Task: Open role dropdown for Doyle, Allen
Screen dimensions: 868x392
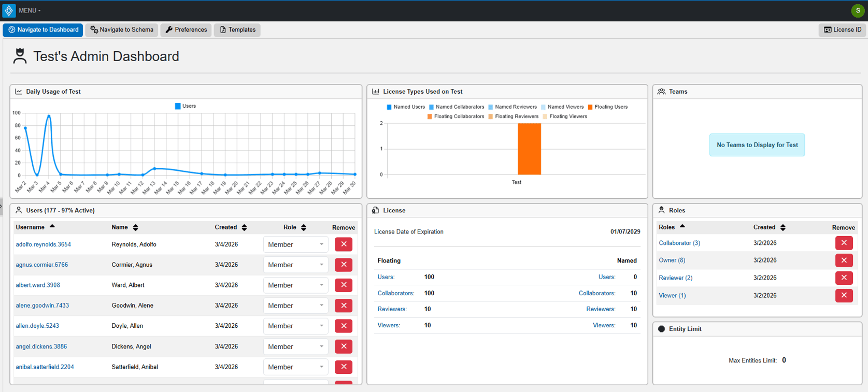Action: 295,326
